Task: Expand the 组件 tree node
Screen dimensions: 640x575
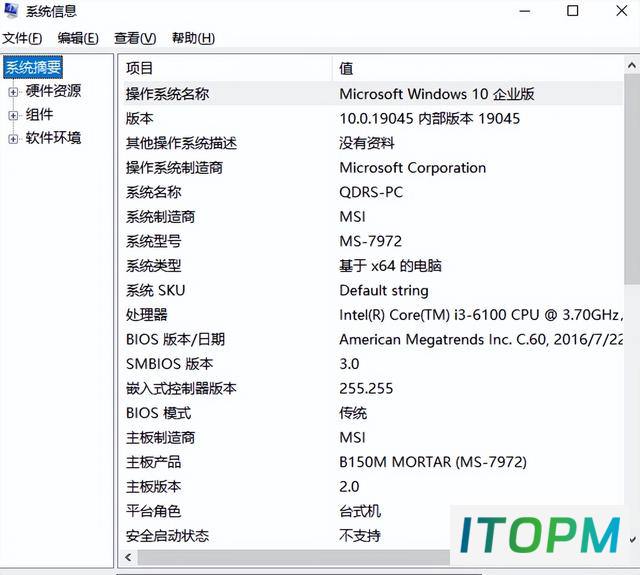Action: click(13, 116)
